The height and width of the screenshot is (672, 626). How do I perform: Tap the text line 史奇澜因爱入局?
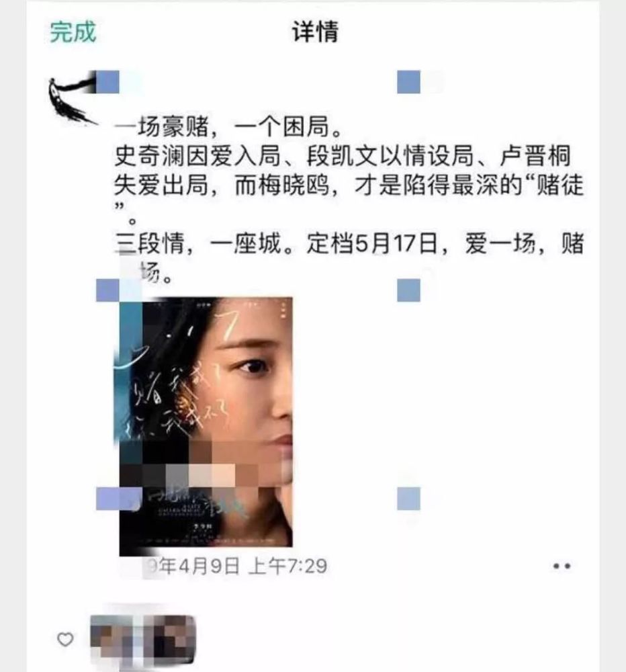point(197,156)
